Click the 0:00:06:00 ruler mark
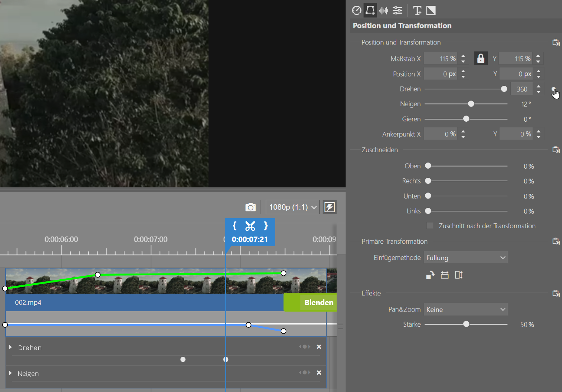The width and height of the screenshot is (562, 392). (61, 239)
